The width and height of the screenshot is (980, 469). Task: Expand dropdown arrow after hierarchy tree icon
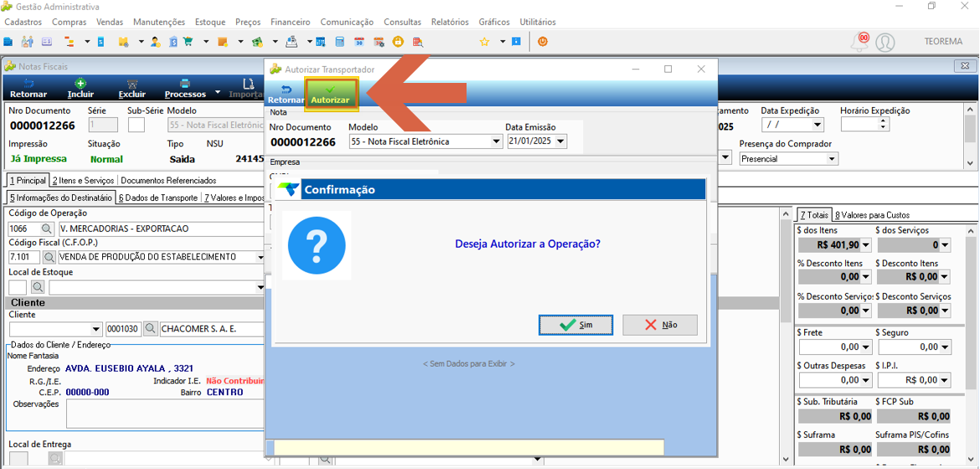tap(87, 42)
